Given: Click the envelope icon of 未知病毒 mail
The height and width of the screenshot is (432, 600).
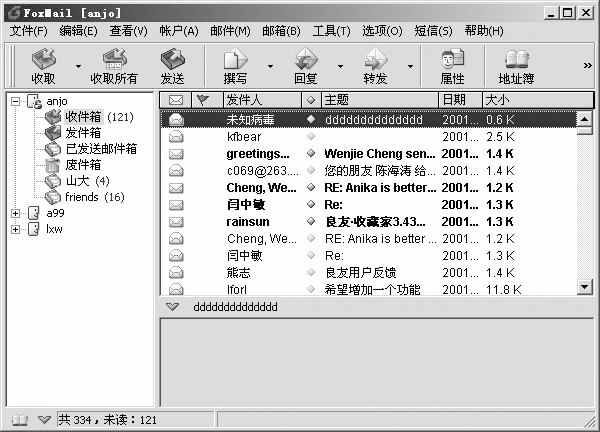Looking at the screenshot, I should pyautogui.click(x=176, y=119).
